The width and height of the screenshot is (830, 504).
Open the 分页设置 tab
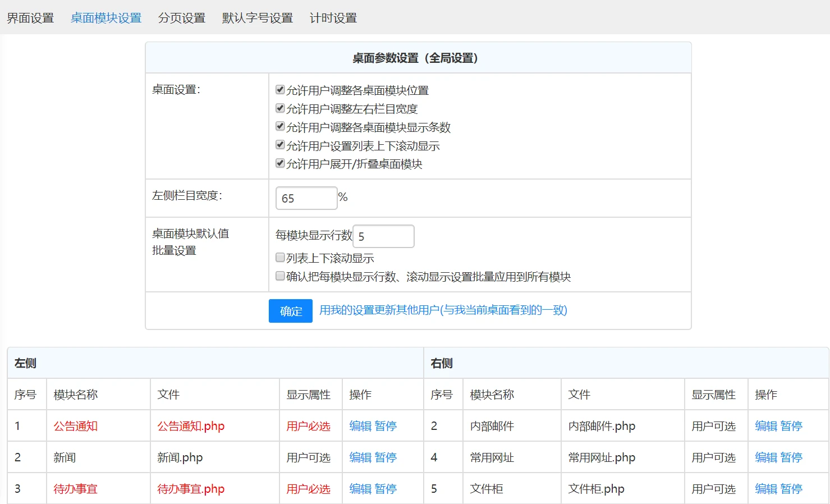(181, 17)
